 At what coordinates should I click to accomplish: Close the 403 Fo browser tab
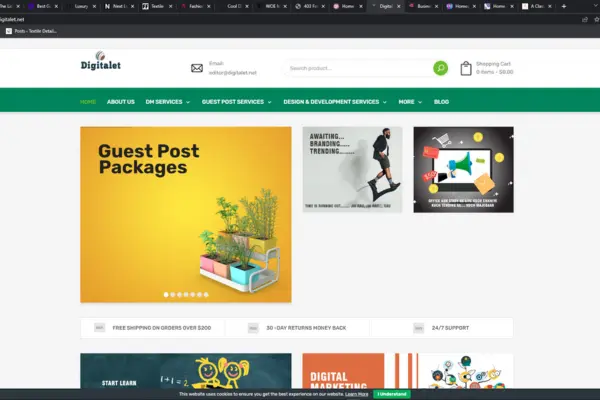(x=323, y=6)
